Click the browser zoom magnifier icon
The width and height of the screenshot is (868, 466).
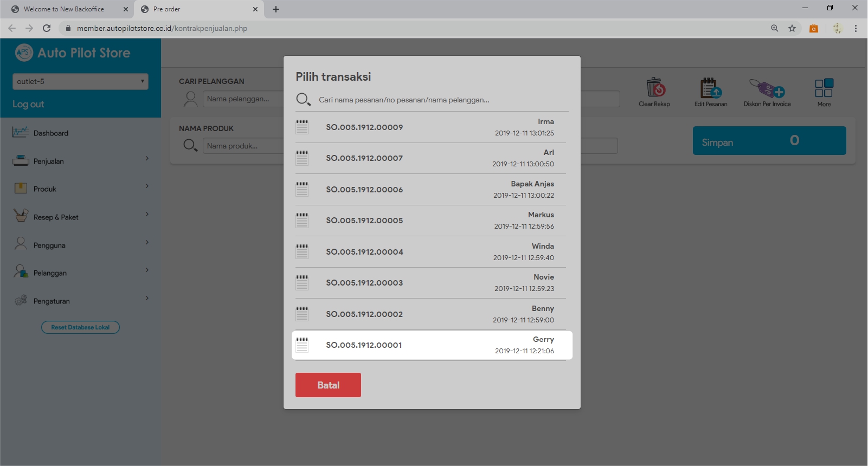(x=775, y=28)
